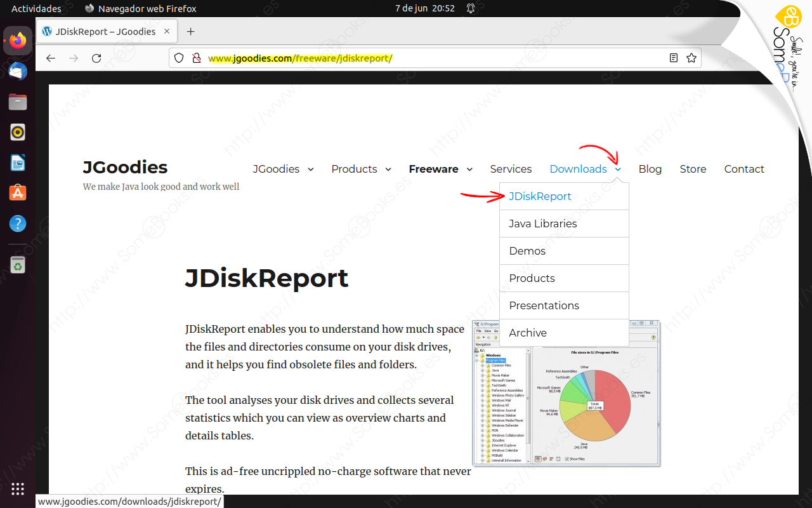Expand the Products menu chevron

tap(388, 170)
